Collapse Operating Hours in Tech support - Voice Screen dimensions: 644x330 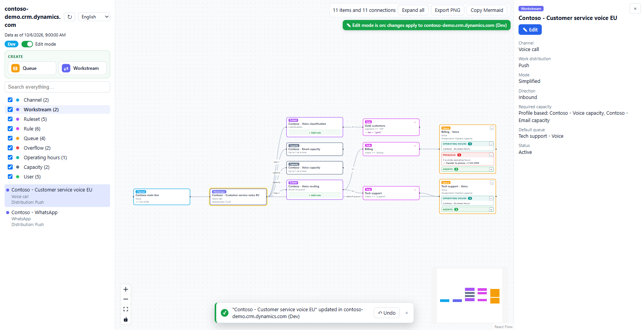[491, 198]
